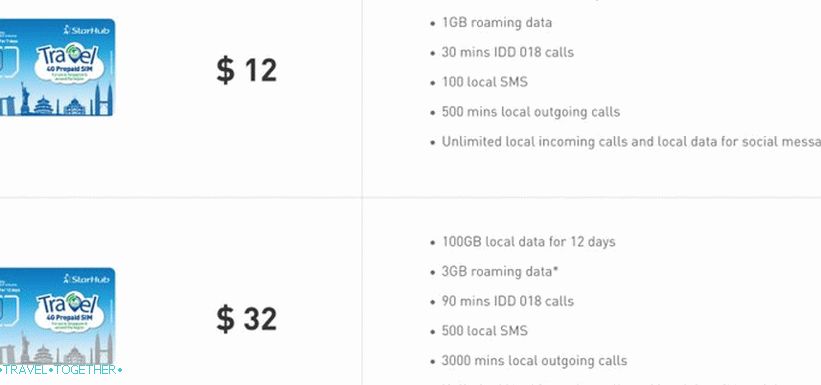Screen dimensions: 821x385
Task: Click Unlimited local incoming calls item
Action: (631, 142)
